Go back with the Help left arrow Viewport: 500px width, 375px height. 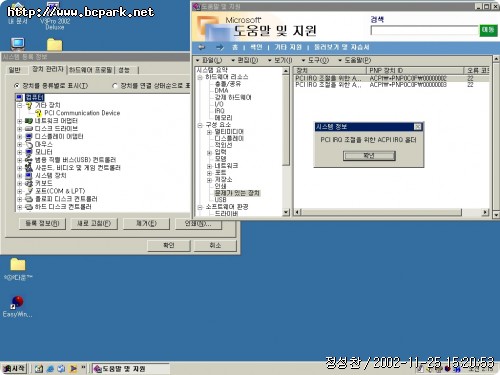coord(202,47)
